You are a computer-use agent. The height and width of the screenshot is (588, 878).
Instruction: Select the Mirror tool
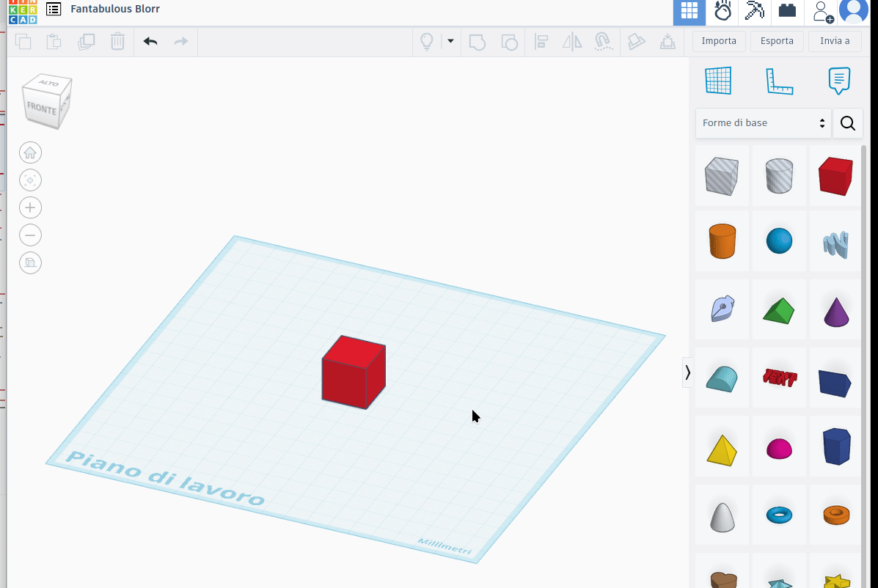[x=571, y=42]
